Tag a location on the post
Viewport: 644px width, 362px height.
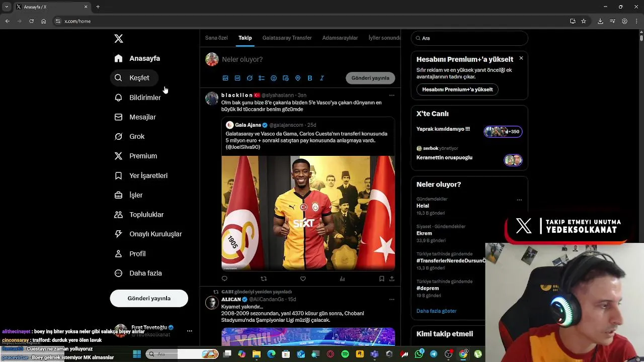(x=298, y=78)
